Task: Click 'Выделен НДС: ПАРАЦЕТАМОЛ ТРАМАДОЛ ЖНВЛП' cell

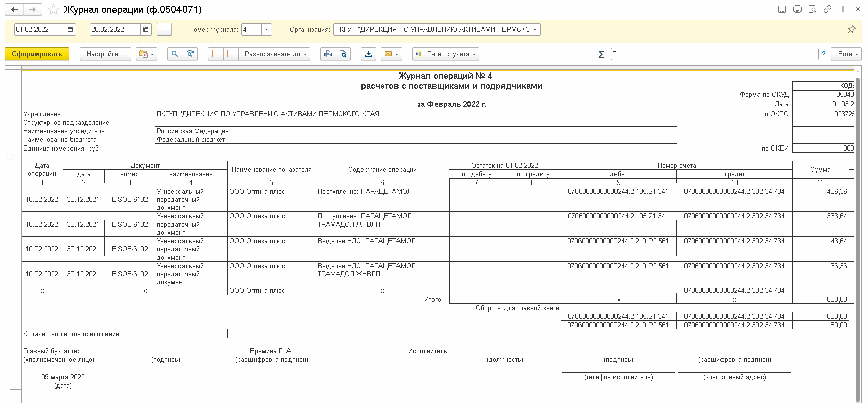Action: click(382, 274)
